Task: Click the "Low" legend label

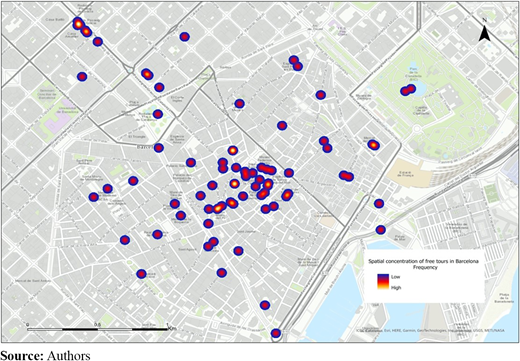Action: click(396, 277)
